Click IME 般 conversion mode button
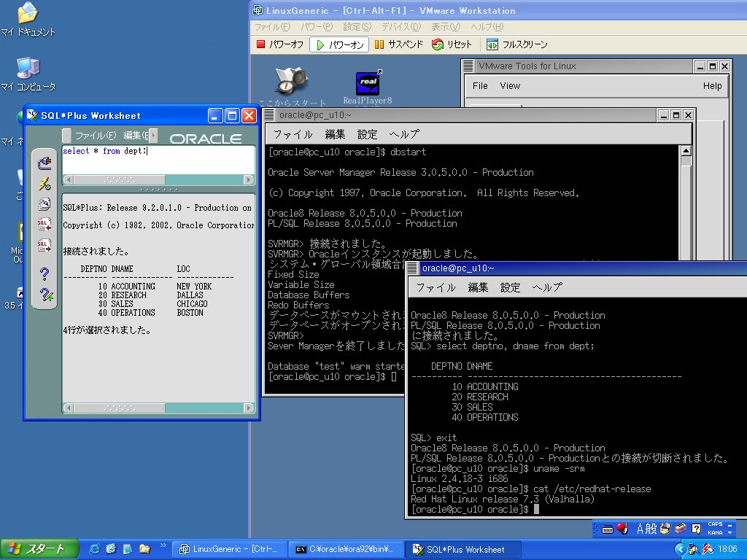Viewport: 747px width, 560px height. (x=651, y=529)
